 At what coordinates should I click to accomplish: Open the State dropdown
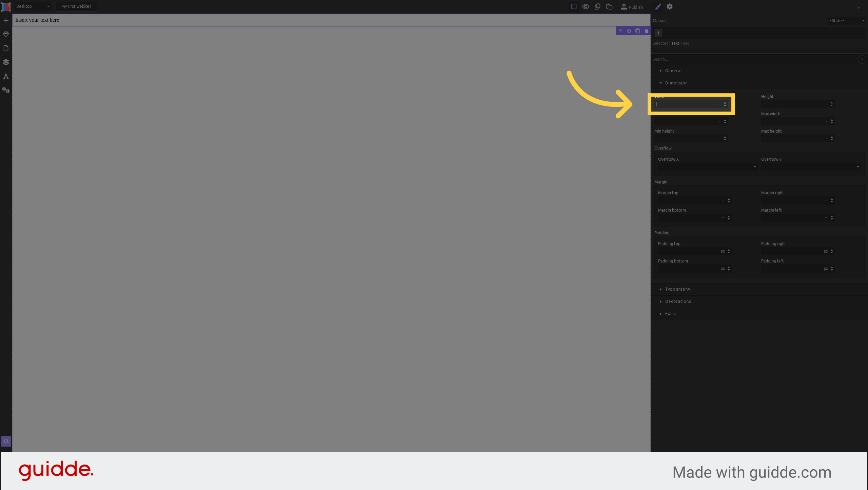click(847, 21)
